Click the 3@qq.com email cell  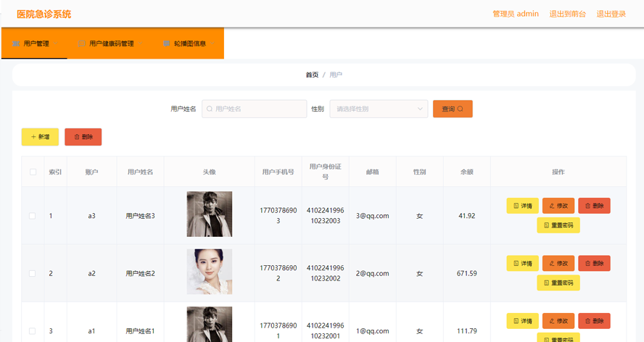coord(373,215)
